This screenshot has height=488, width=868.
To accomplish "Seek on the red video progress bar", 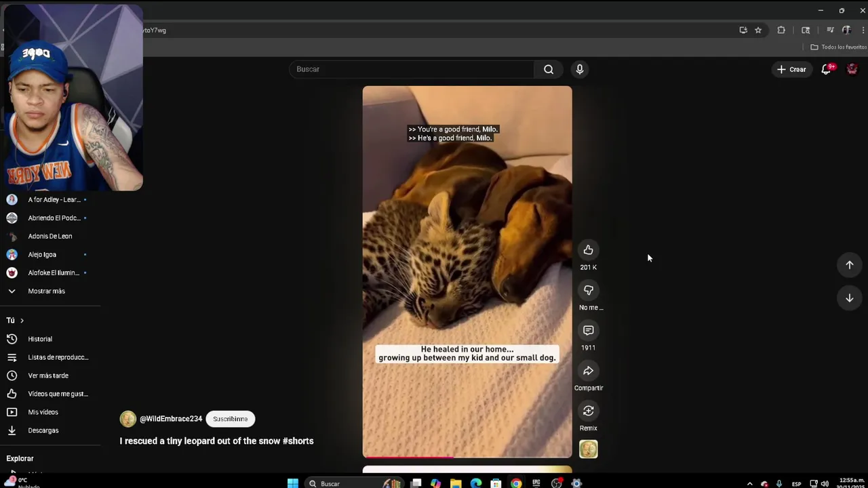I will (467, 457).
